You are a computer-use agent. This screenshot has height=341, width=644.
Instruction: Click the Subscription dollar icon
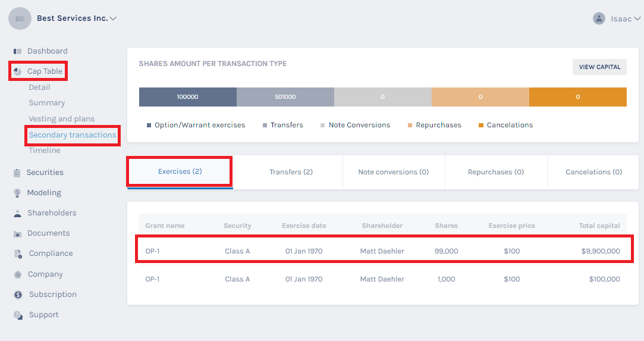coord(18,295)
